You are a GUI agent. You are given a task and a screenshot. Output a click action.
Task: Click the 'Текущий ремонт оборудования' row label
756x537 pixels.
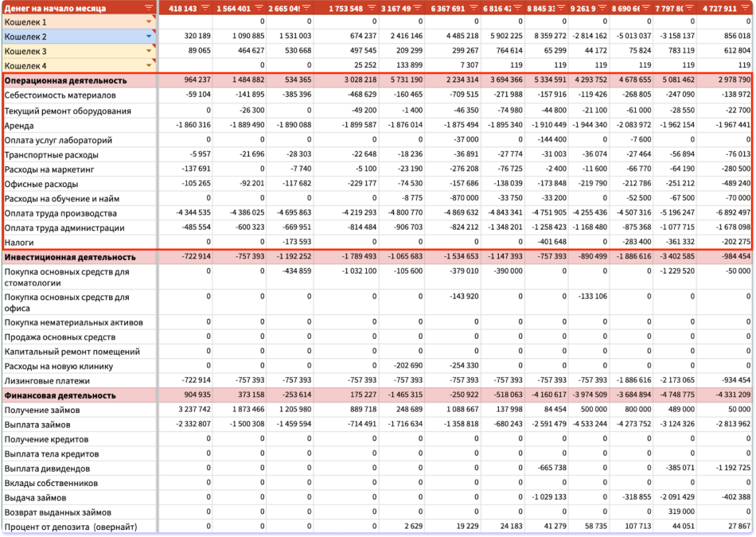point(68,111)
